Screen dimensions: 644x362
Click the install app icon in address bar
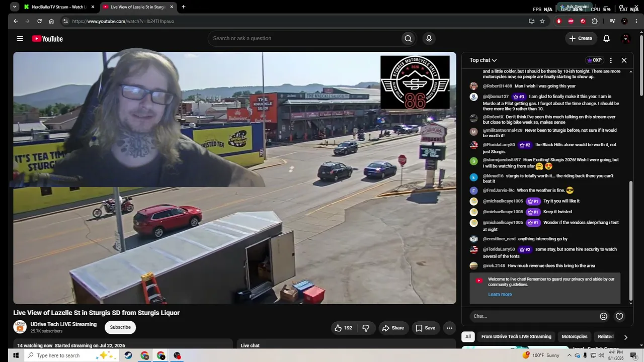coord(531,21)
